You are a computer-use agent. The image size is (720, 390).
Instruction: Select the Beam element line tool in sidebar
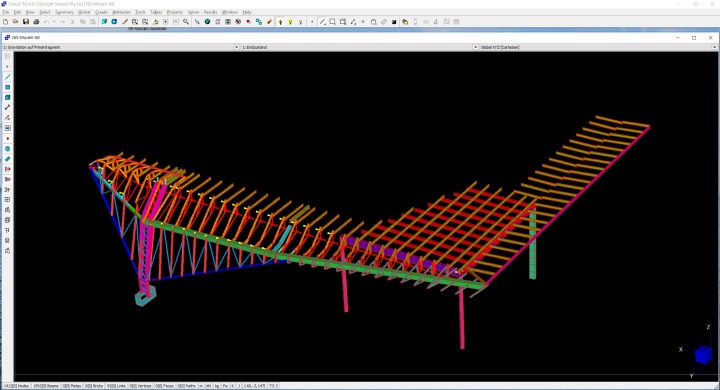coord(7,77)
